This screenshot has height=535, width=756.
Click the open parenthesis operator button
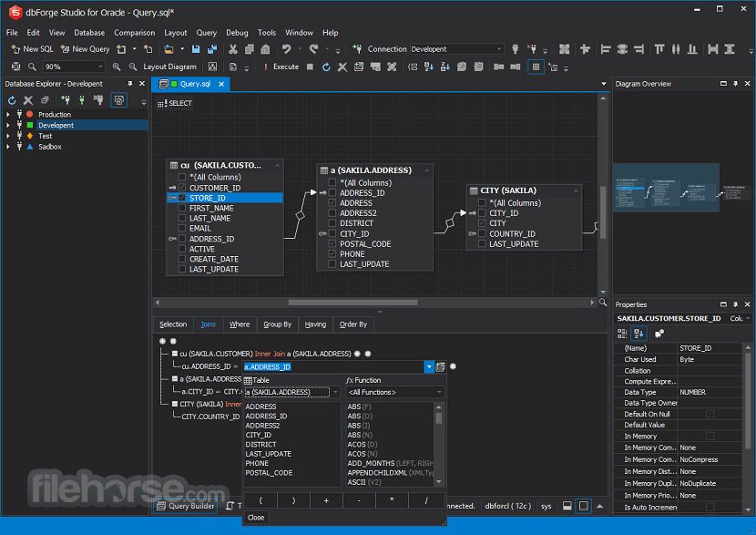point(261,500)
